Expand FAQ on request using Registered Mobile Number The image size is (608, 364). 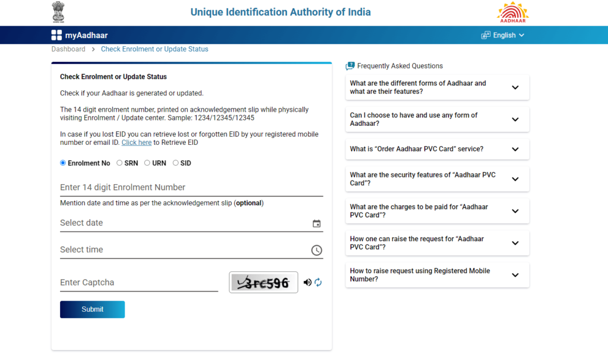(437, 275)
